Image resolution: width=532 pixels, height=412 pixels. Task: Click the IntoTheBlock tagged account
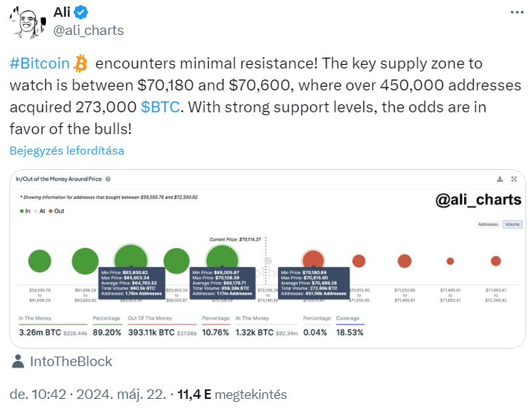(71, 362)
